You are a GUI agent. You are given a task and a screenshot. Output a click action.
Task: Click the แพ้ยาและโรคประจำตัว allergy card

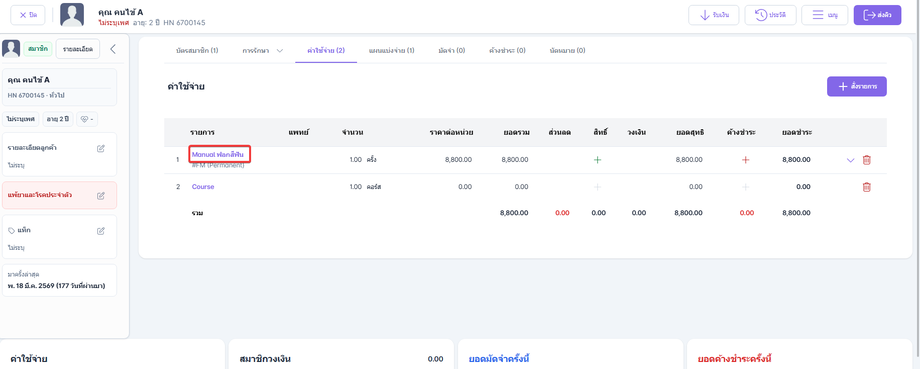[59, 195]
